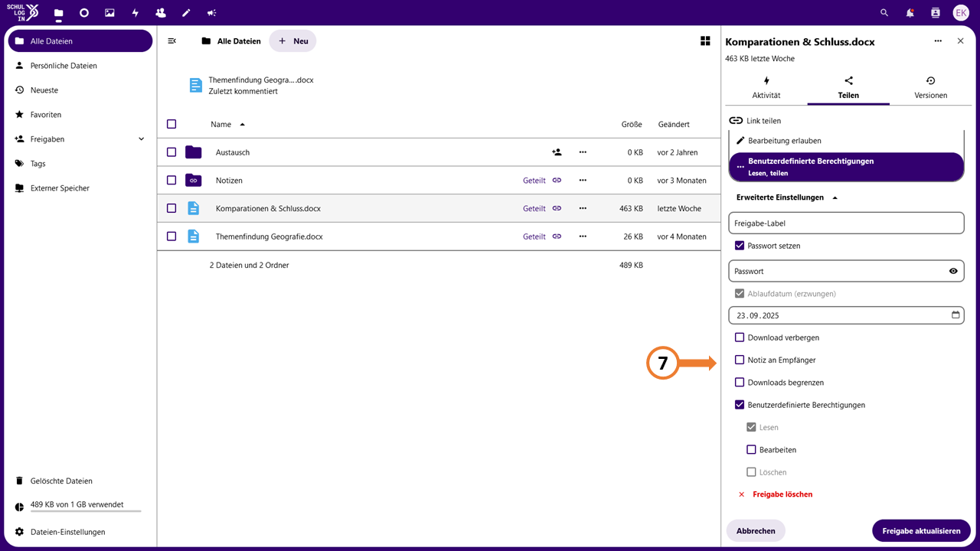Open actions menu for Themenfindung Geografie.docx
The width and height of the screenshot is (980, 551).
pos(583,236)
